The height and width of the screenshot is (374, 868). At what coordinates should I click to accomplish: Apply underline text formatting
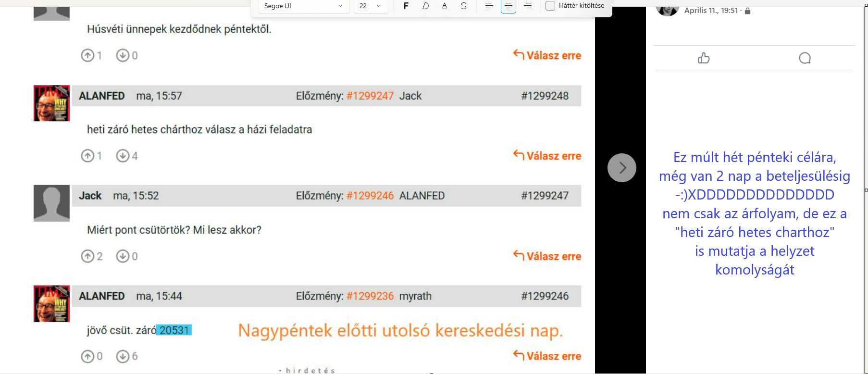[445, 6]
